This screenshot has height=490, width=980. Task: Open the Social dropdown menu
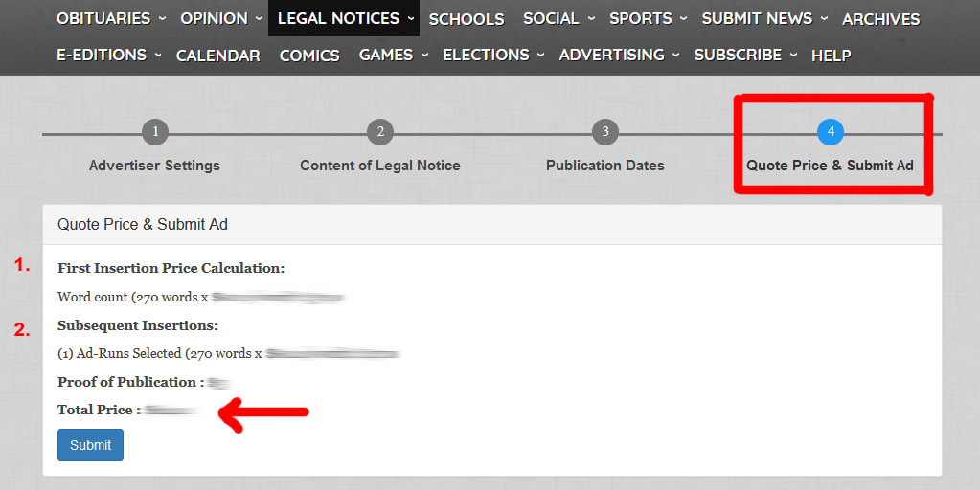[558, 18]
